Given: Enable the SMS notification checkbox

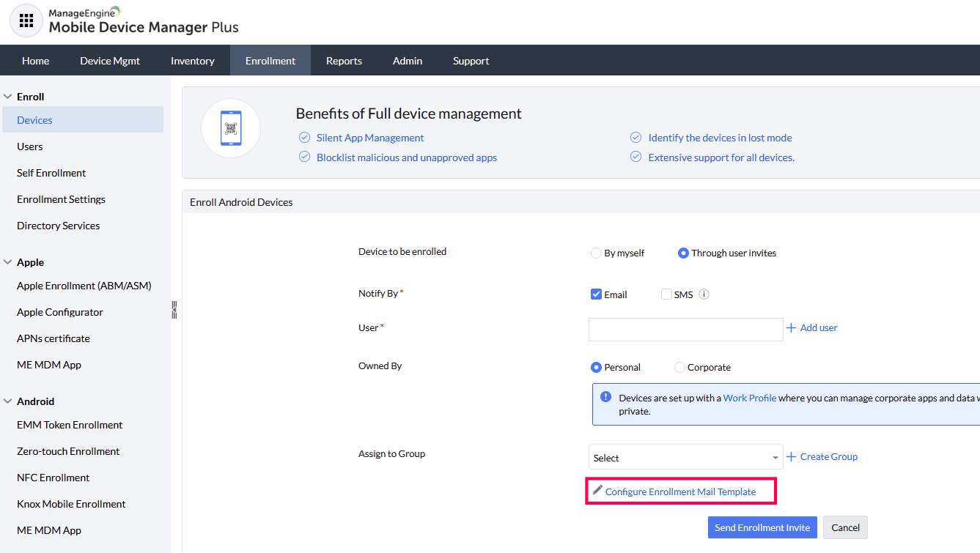Looking at the screenshot, I should [666, 294].
